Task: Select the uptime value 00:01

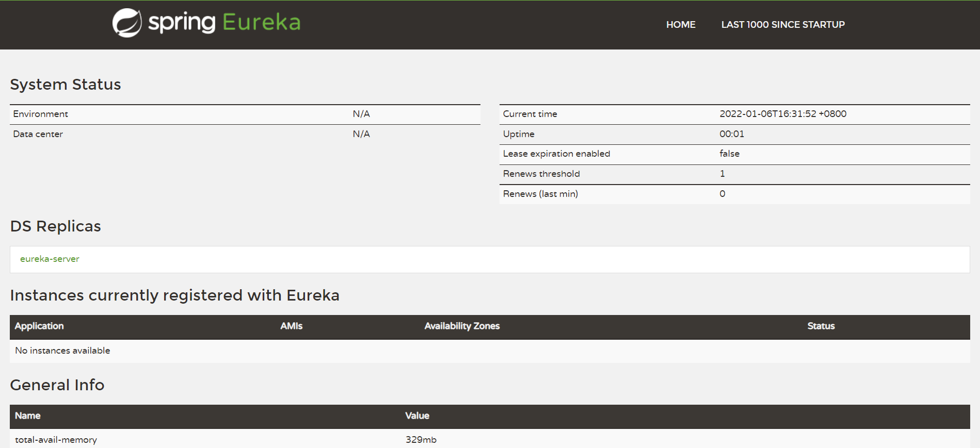Action: [x=732, y=134]
